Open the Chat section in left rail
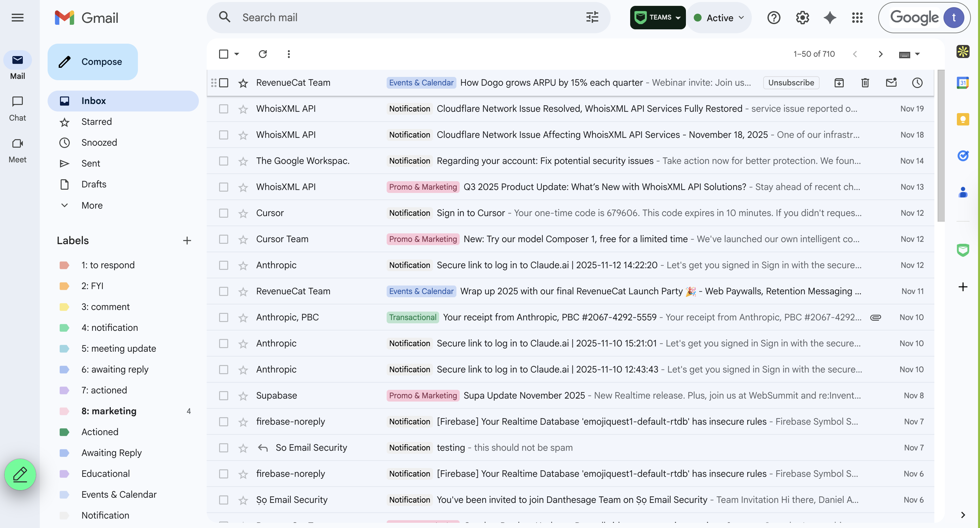The height and width of the screenshot is (528, 980). [18, 108]
